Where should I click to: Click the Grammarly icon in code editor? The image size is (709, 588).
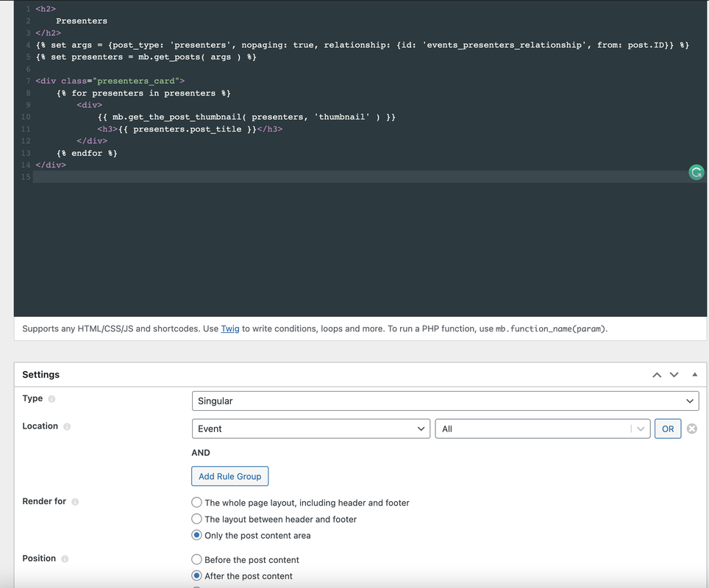click(x=696, y=172)
